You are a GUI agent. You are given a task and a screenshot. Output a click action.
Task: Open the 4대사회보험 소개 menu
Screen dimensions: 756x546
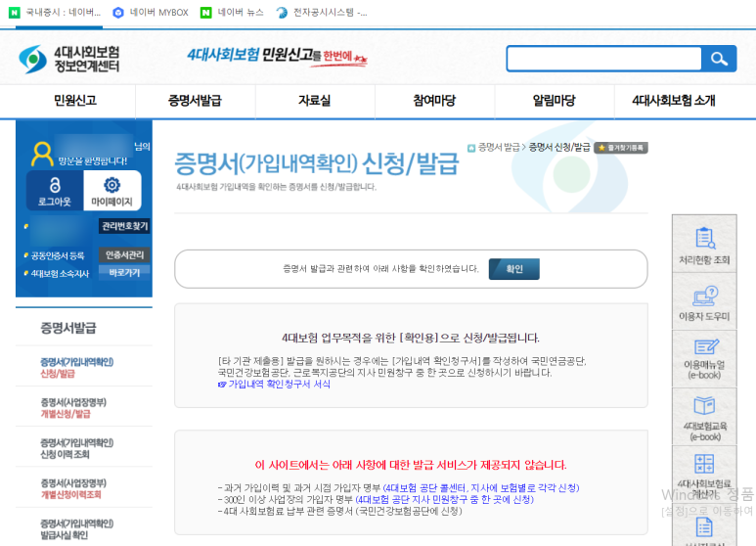674,101
